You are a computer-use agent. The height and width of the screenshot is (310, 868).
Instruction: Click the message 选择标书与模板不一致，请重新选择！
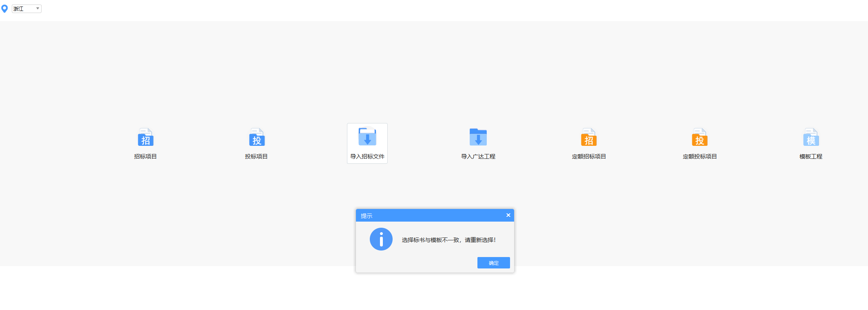click(449, 240)
